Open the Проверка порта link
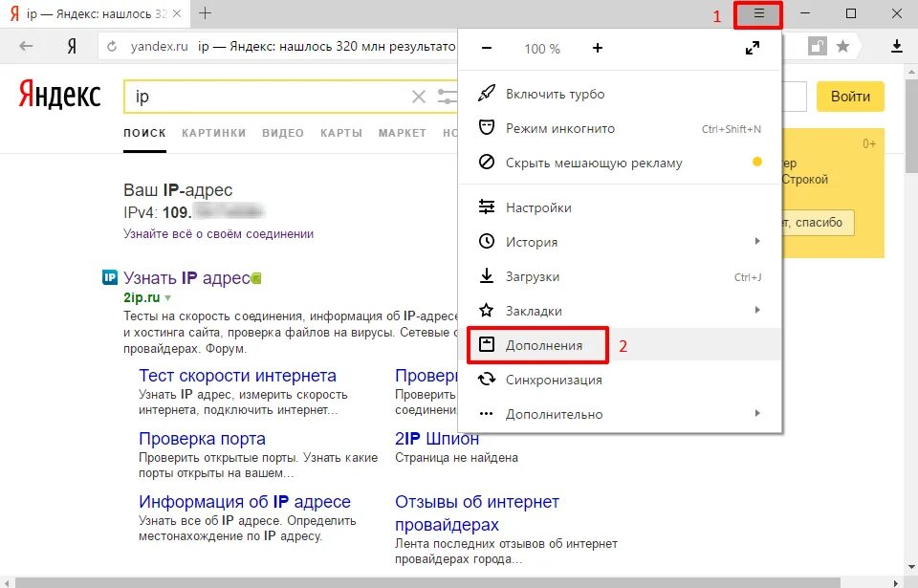 pyautogui.click(x=202, y=439)
